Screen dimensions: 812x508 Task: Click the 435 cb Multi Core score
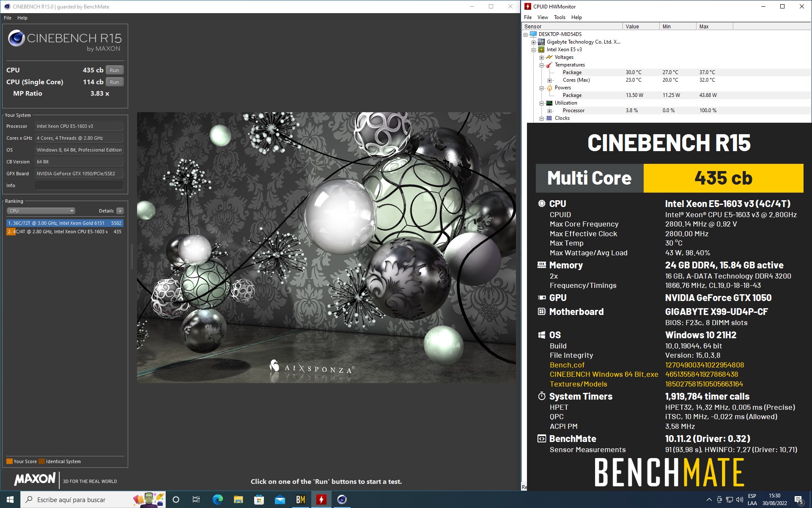click(x=723, y=178)
